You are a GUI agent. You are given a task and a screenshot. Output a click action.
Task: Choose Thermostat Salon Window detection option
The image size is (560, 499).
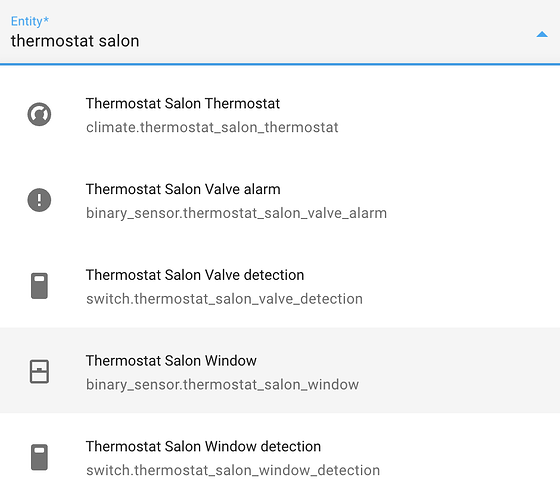pos(280,456)
